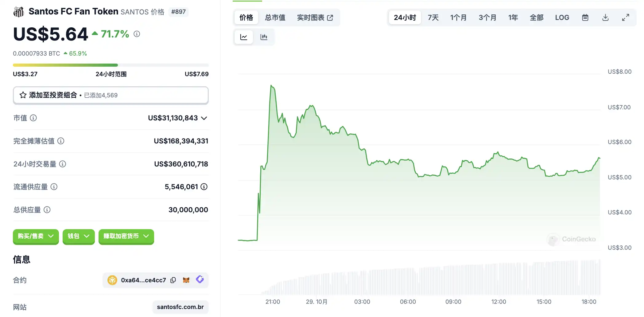
Task: Click 添加至投资组合 button
Action: click(111, 95)
